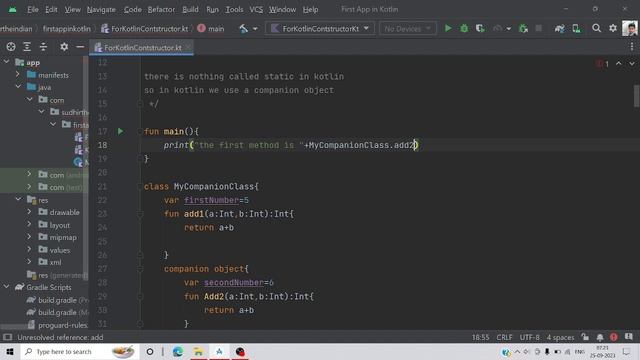The height and width of the screenshot is (360, 640).
Task: Click main breadcrumb in navigation bar
Action: (x=211, y=29)
